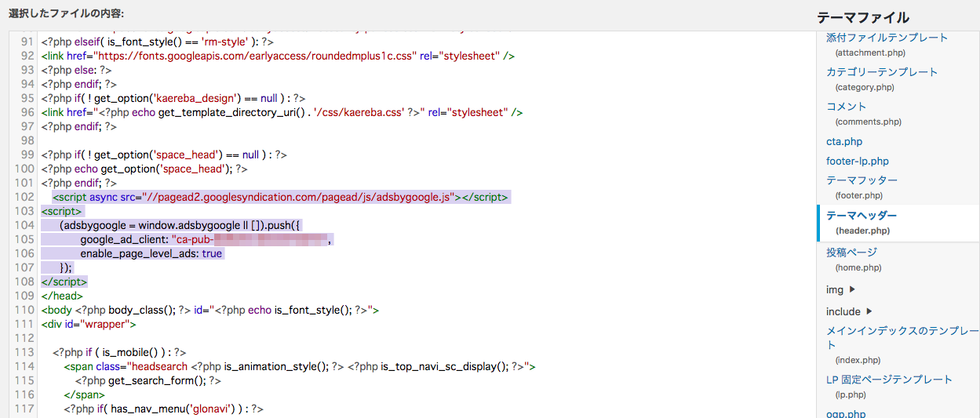Click the roundedmplus1c.css link line
The width and height of the screenshot is (980, 418).
point(279,56)
